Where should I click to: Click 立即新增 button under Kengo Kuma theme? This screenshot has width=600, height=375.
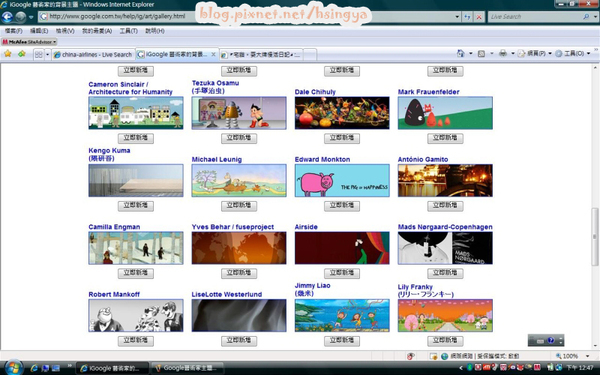pyautogui.click(x=136, y=205)
